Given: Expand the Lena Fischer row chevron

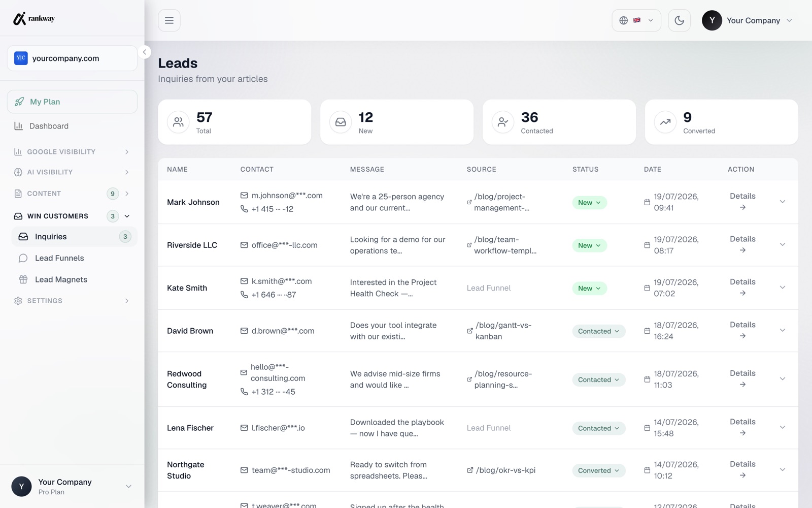Looking at the screenshot, I should pyautogui.click(x=783, y=427).
